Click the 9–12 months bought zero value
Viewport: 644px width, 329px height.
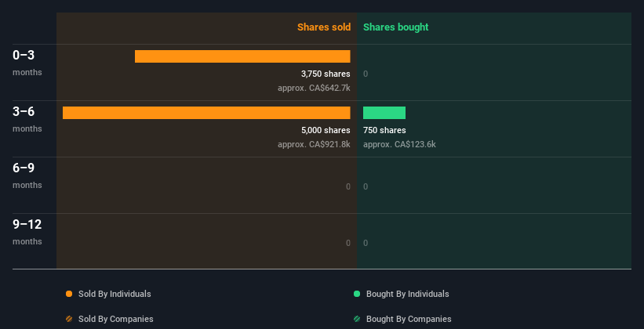tap(366, 243)
